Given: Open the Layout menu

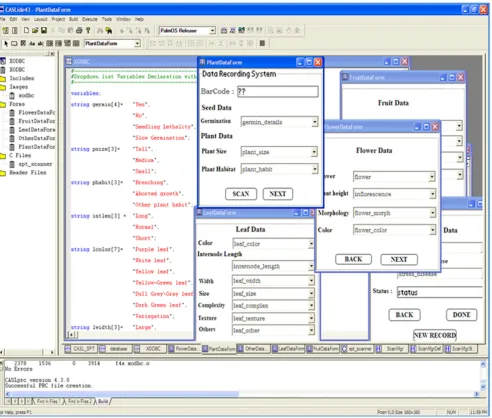Looking at the screenshot, I should (x=41, y=19).
